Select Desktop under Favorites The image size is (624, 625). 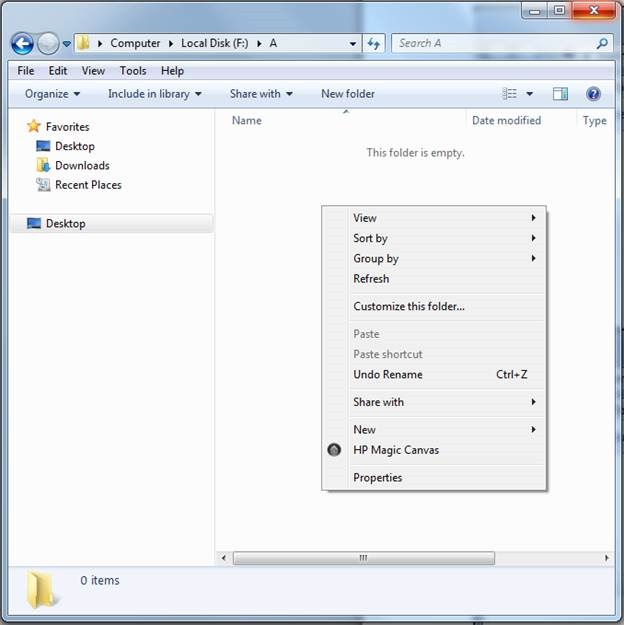75,146
